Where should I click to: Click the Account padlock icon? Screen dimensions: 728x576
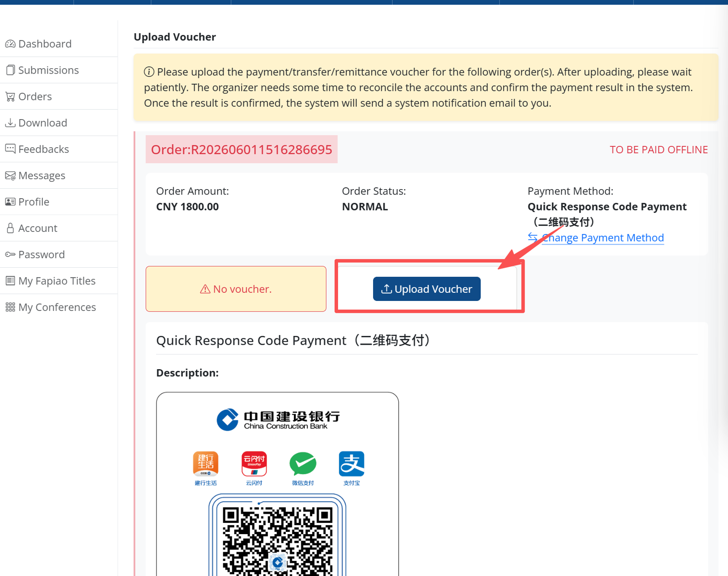pyautogui.click(x=10, y=228)
